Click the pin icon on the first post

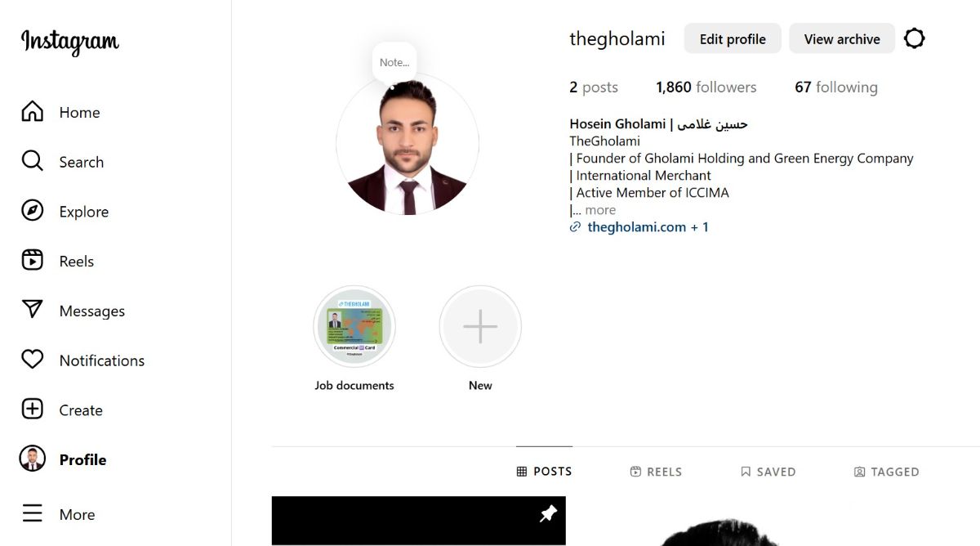pos(548,513)
